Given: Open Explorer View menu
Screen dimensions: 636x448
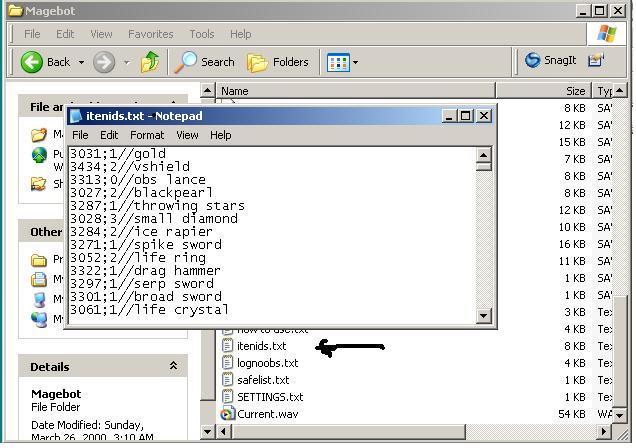Looking at the screenshot, I should click(101, 34).
